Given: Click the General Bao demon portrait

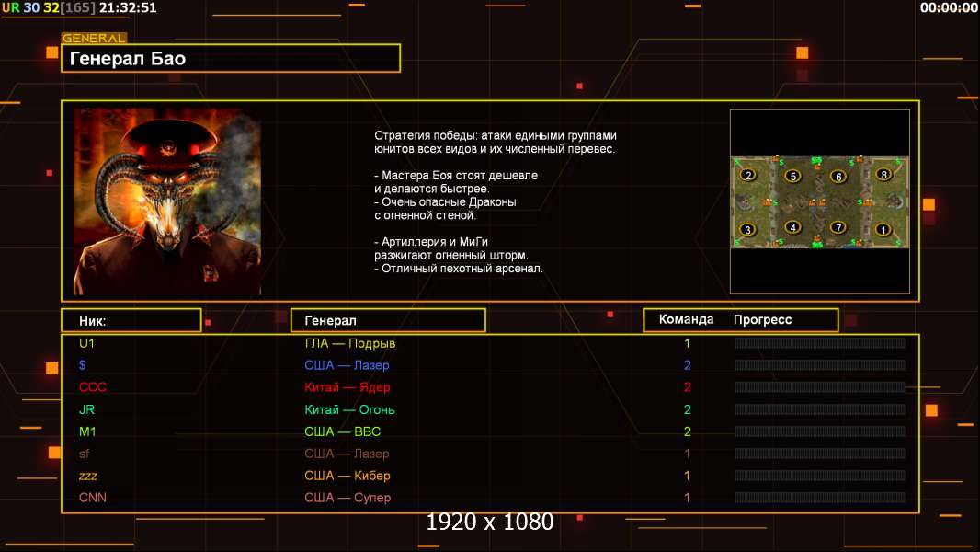Looking at the screenshot, I should point(167,201).
